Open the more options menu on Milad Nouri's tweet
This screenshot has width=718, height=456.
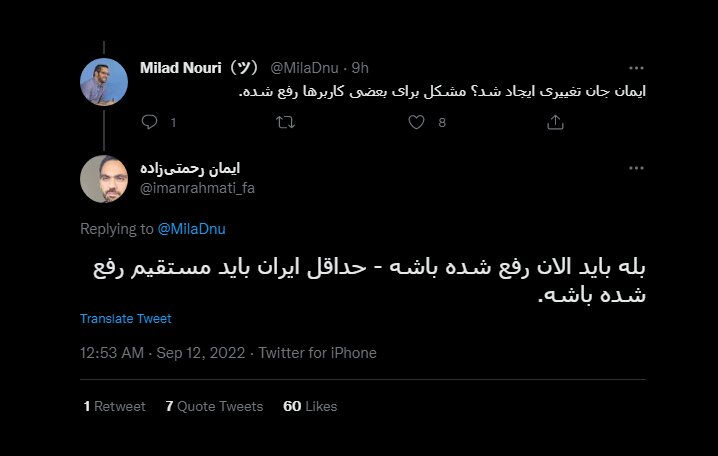coord(636,68)
